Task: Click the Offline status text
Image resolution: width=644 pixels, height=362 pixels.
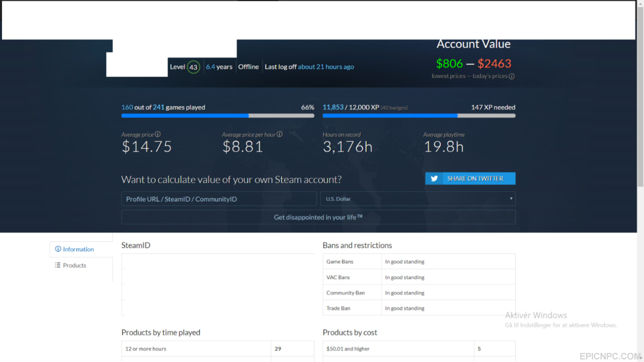Action: coord(249,67)
